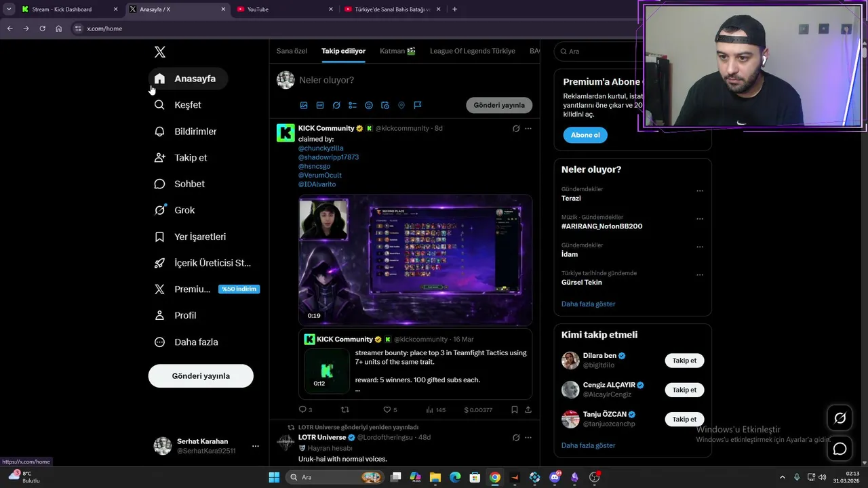Switch to Katman tab

point(397,51)
